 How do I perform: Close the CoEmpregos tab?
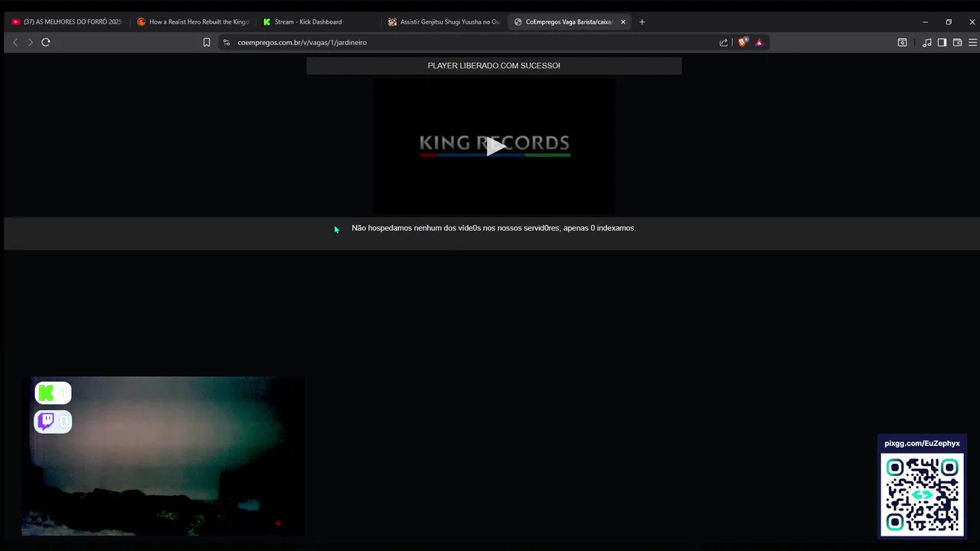[x=623, y=21]
